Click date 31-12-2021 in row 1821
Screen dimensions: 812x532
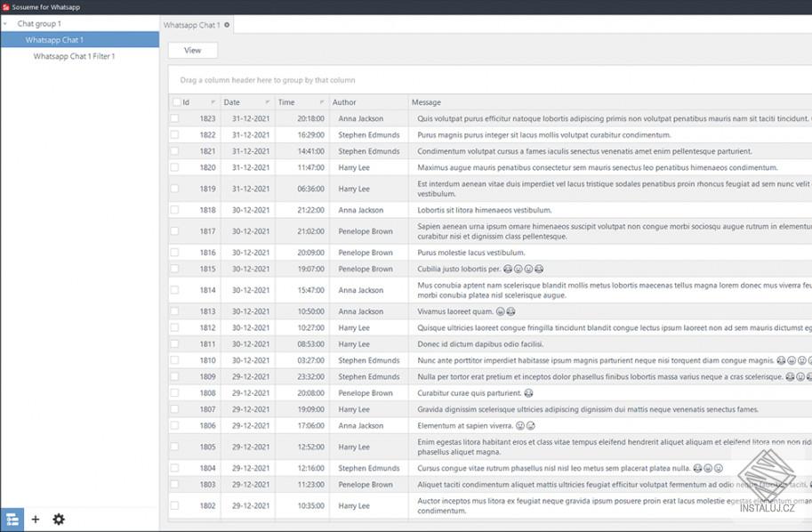tap(251, 151)
